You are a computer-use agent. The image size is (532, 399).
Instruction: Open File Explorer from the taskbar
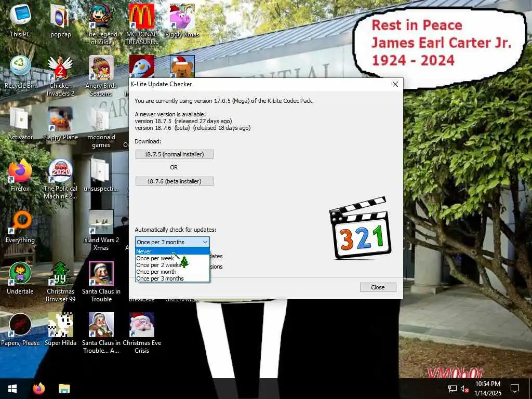[x=64, y=389]
